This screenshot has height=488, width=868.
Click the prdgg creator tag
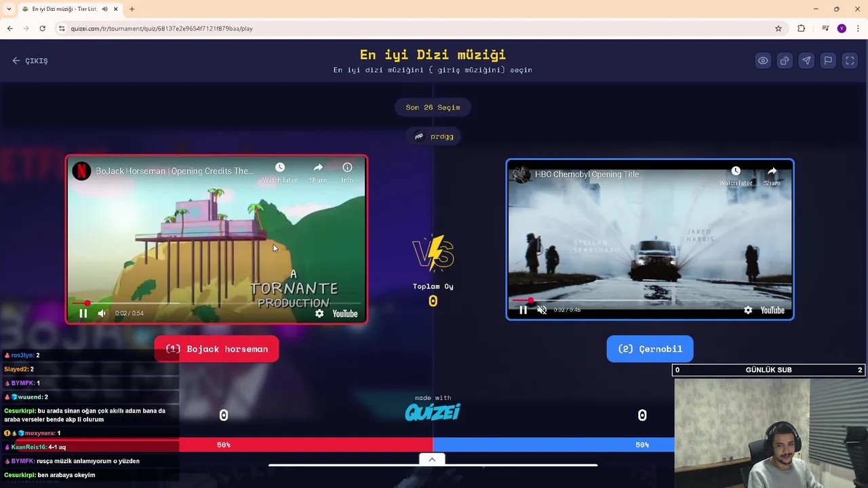point(433,136)
